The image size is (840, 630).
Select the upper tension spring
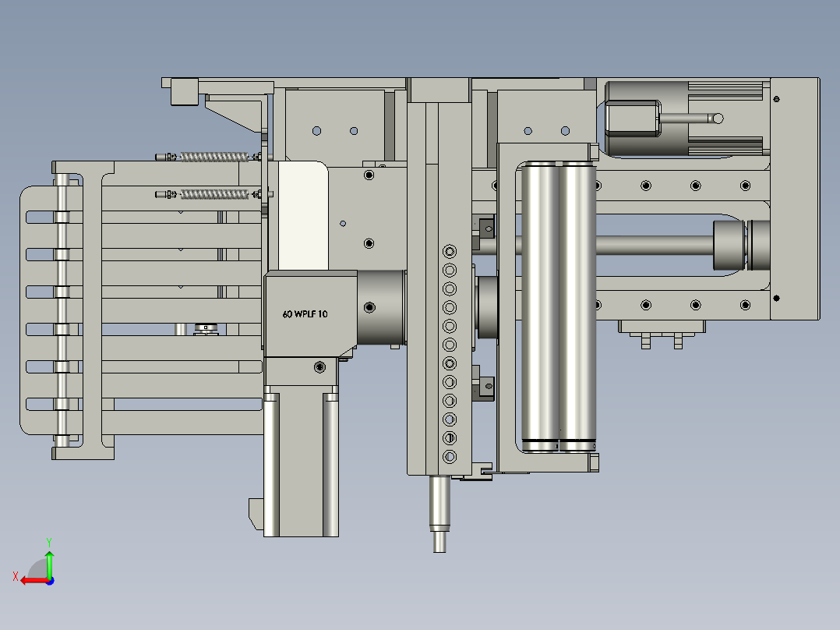click(214, 157)
